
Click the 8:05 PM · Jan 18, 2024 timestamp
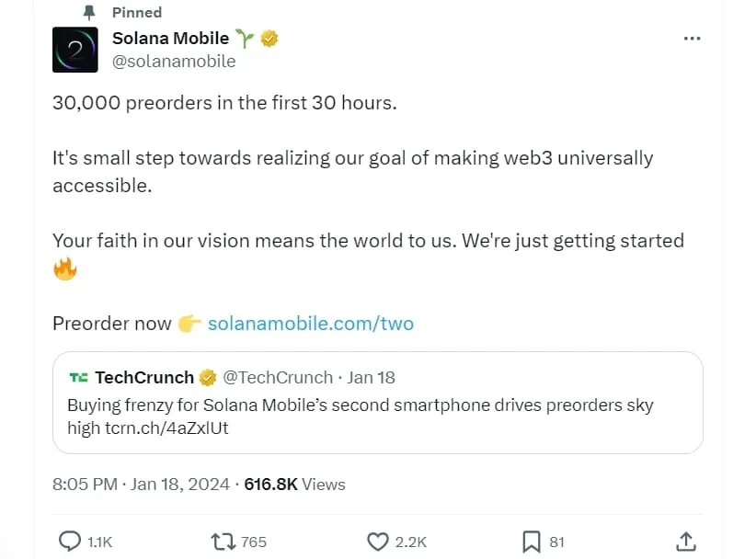141,484
